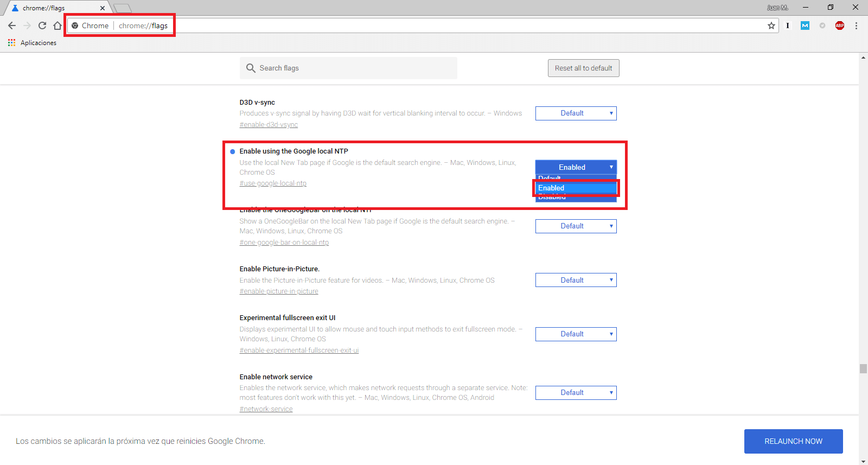868x465 pixels.
Task: Open the Aplicaciones apps grid icon
Action: click(x=11, y=42)
